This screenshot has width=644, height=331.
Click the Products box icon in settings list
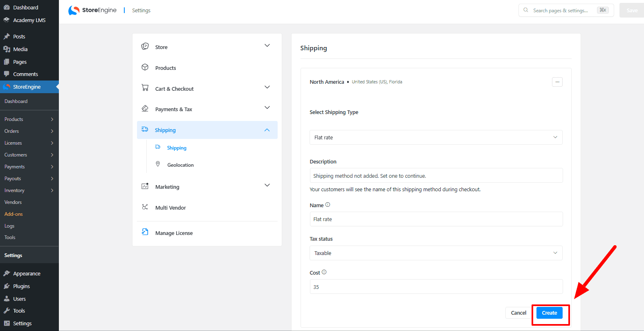145,67
